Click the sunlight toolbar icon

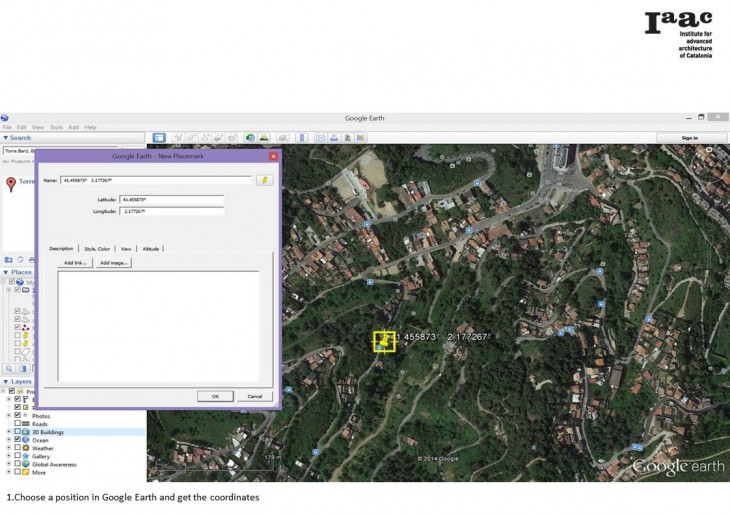click(x=264, y=138)
